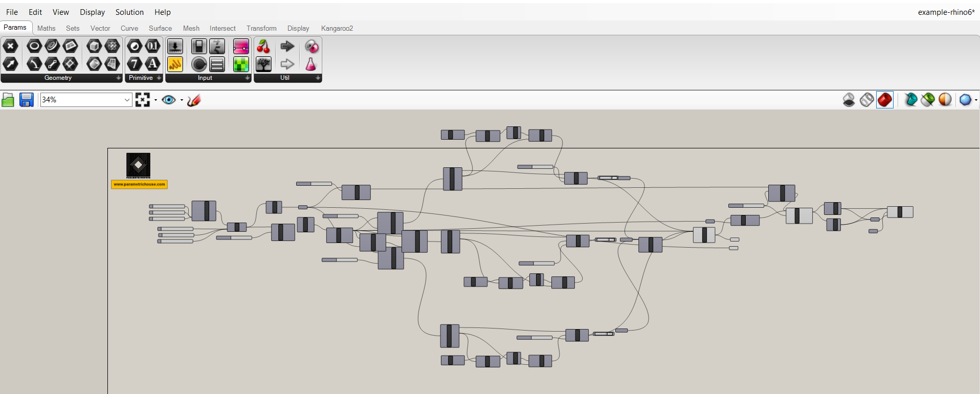Activate the red pencil Sketch tool
The height and width of the screenshot is (394, 980).
[x=194, y=100]
